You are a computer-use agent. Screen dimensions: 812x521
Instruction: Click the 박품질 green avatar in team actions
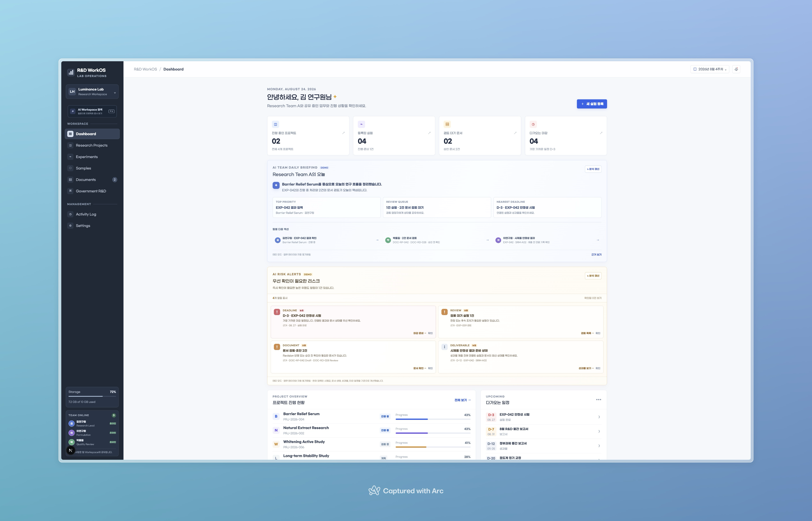tap(388, 240)
